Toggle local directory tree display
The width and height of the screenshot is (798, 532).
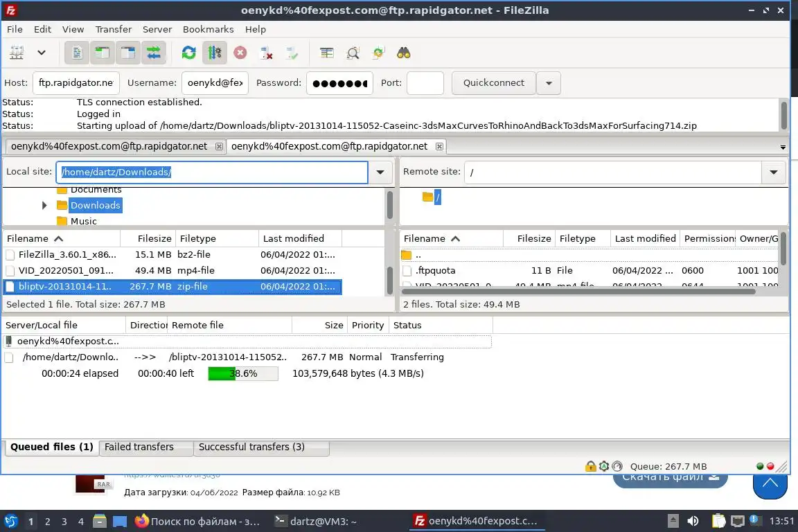coord(103,53)
